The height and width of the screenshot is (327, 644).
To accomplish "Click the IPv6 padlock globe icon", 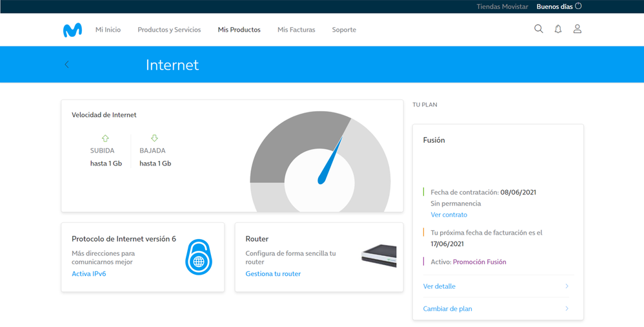I will click(x=199, y=258).
